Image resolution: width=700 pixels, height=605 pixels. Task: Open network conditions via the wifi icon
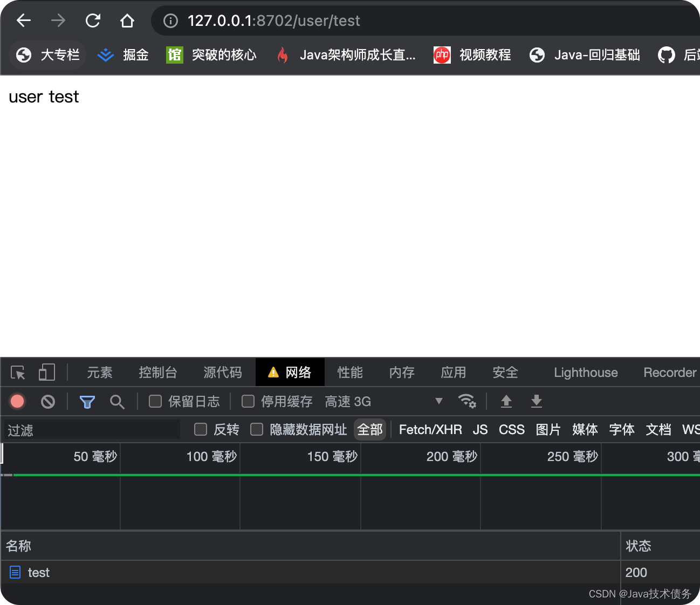[x=467, y=401]
